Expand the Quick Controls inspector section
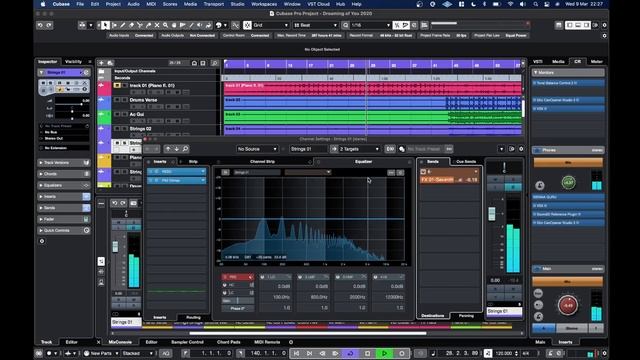640x360 pixels. coord(64,230)
